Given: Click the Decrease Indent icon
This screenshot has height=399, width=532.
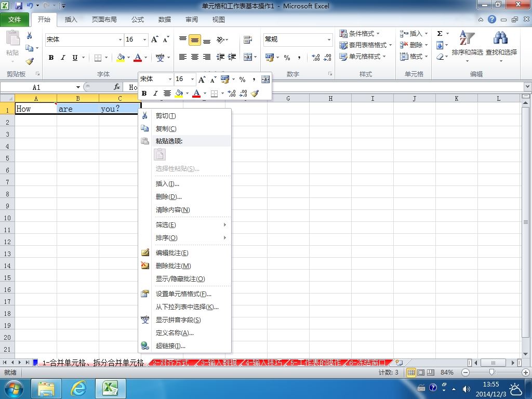Looking at the screenshot, I should coord(220,57).
